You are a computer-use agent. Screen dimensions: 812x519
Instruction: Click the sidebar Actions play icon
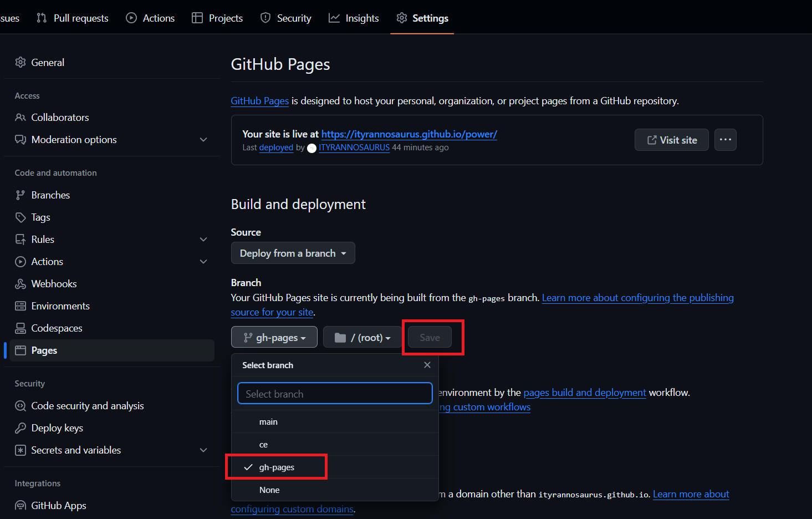click(21, 262)
